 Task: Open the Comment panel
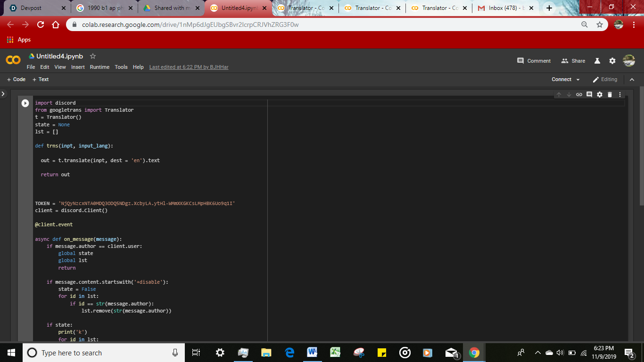[534, 61]
